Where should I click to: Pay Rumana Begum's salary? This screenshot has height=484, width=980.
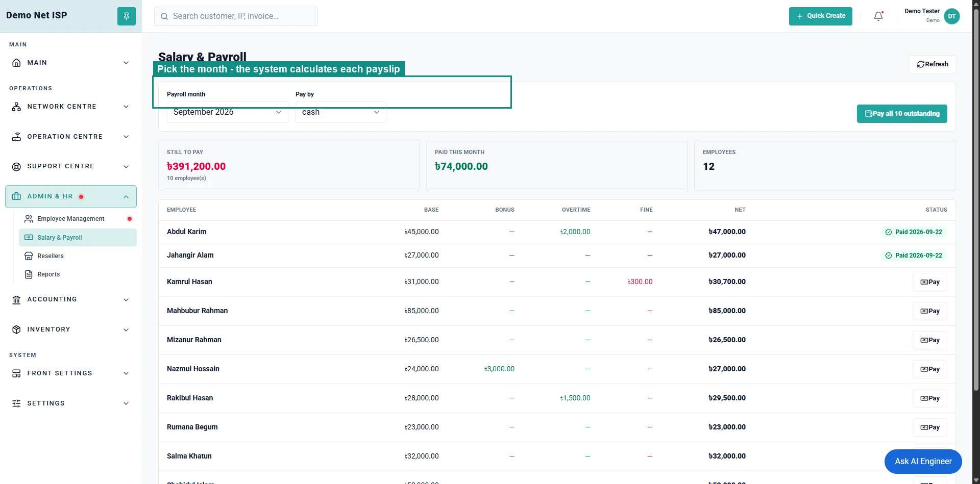tap(929, 427)
